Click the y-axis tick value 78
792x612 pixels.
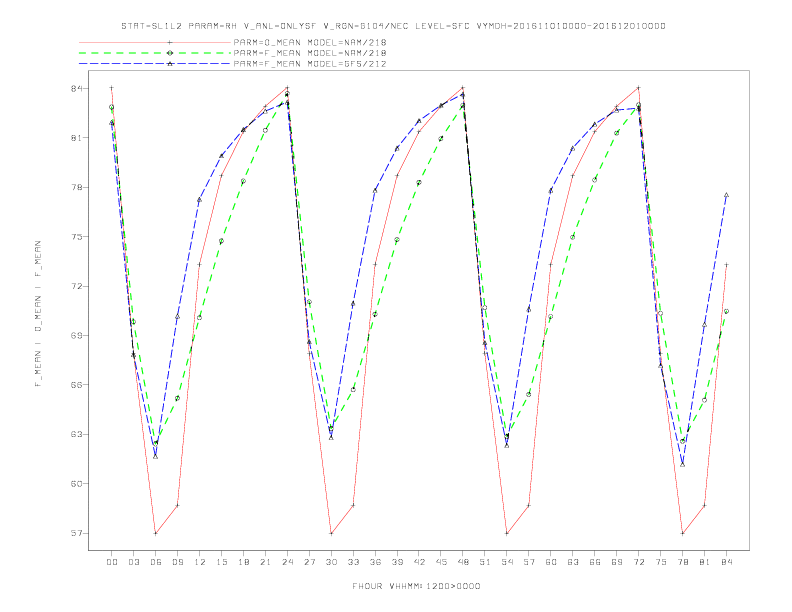(76, 187)
